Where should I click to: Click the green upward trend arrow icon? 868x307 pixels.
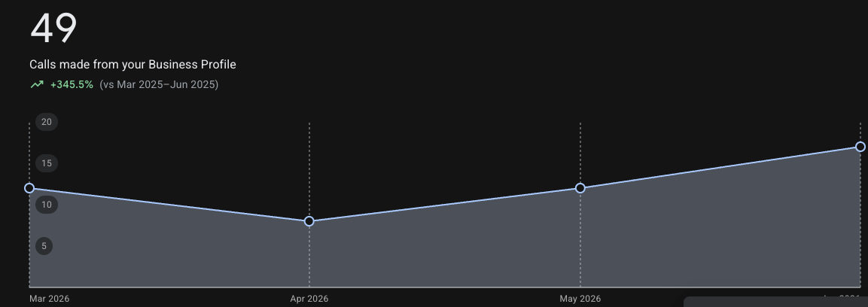[x=37, y=84]
